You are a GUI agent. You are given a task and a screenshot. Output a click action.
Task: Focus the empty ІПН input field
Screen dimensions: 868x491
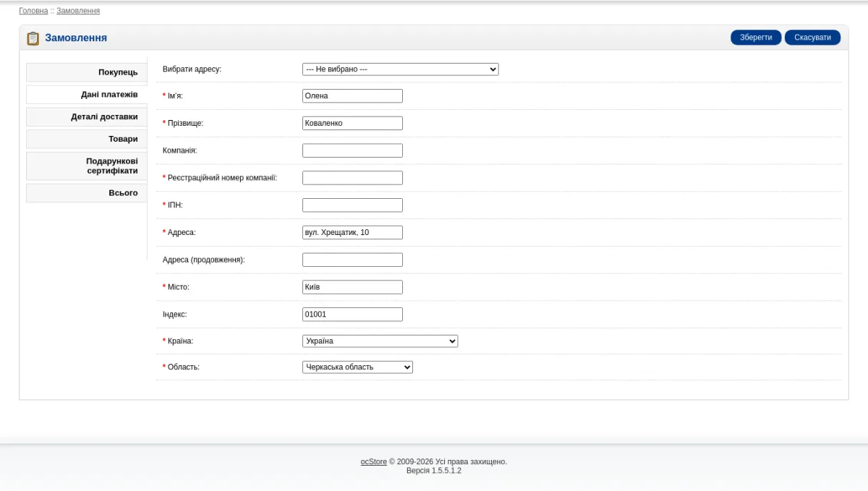tap(352, 205)
